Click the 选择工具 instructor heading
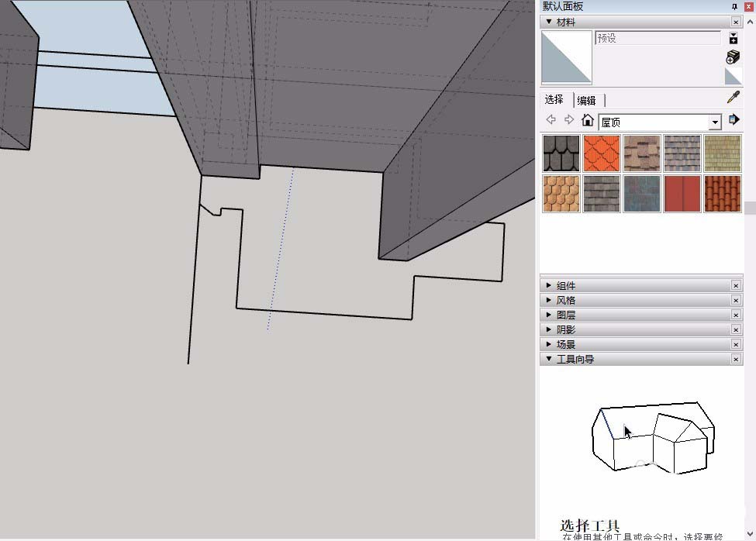Viewport: 756px width, 541px height. tap(589, 525)
